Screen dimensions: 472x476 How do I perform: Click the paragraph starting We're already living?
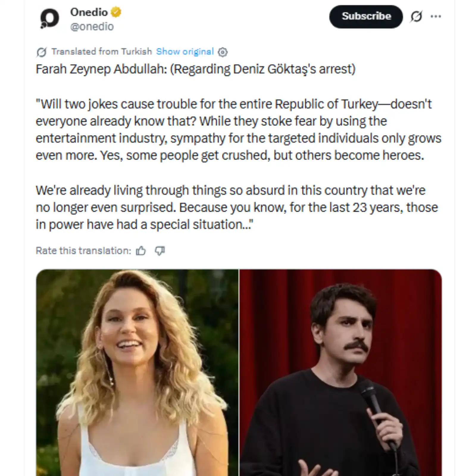pyautogui.click(x=237, y=207)
